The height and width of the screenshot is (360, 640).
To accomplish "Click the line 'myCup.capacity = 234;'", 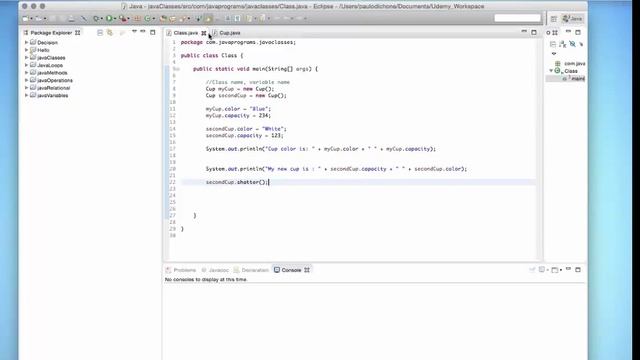I will point(238,116).
